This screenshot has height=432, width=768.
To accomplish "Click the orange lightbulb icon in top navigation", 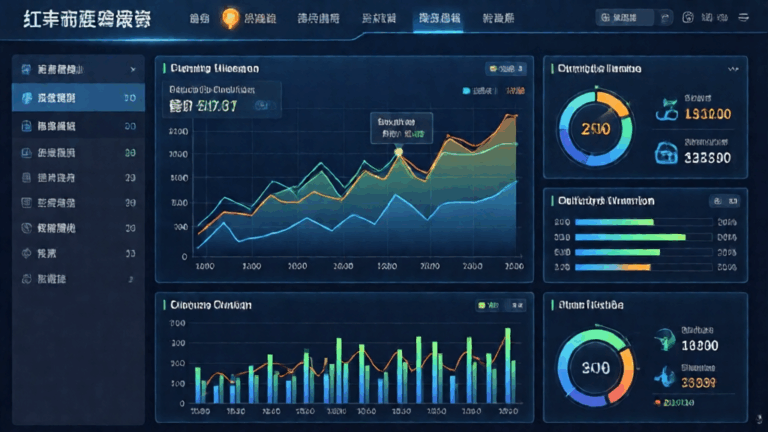I will tap(229, 17).
